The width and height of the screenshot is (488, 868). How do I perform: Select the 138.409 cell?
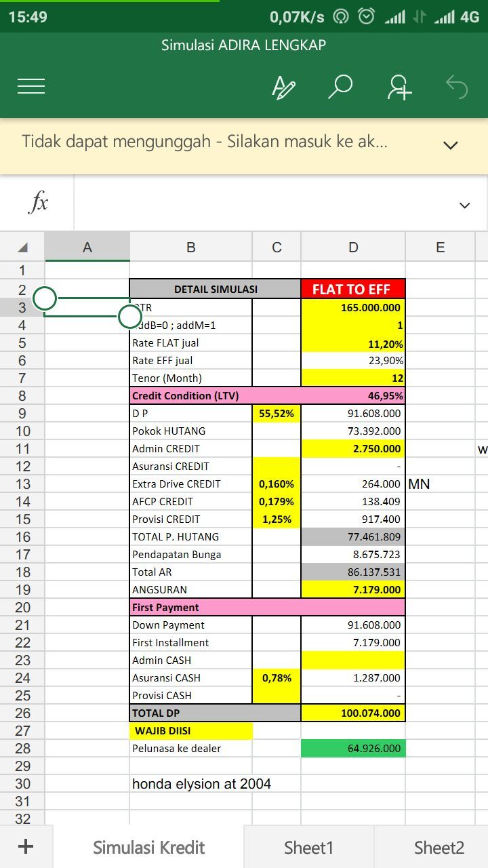353,501
